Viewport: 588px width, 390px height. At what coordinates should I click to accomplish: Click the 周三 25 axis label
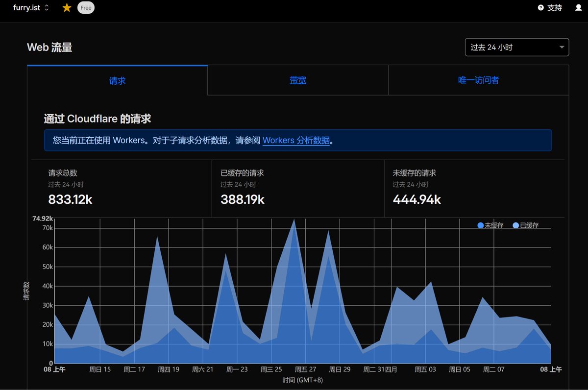pos(271,369)
